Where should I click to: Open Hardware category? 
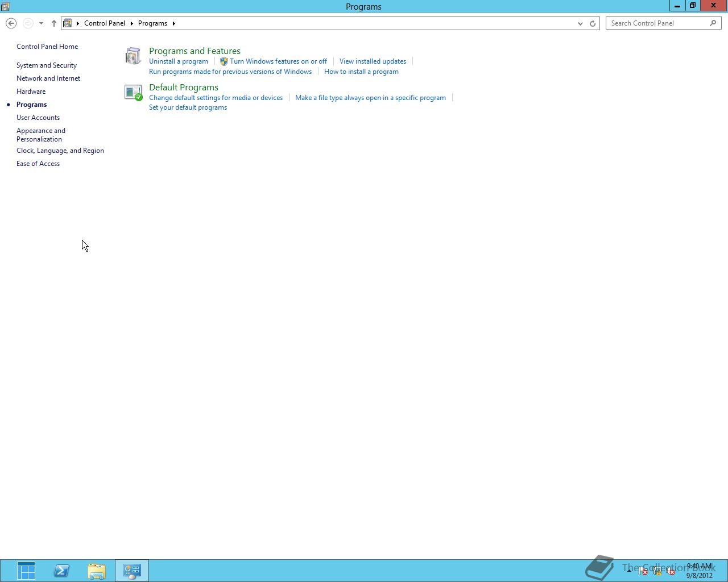[31, 92]
